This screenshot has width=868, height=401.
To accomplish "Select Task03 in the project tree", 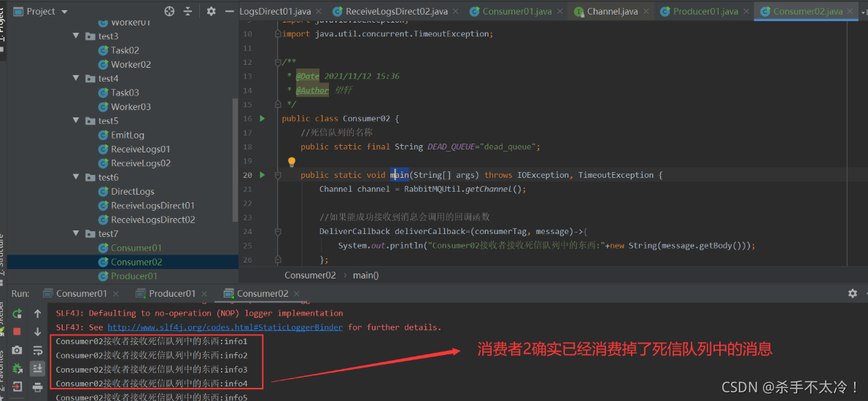I will click(125, 93).
